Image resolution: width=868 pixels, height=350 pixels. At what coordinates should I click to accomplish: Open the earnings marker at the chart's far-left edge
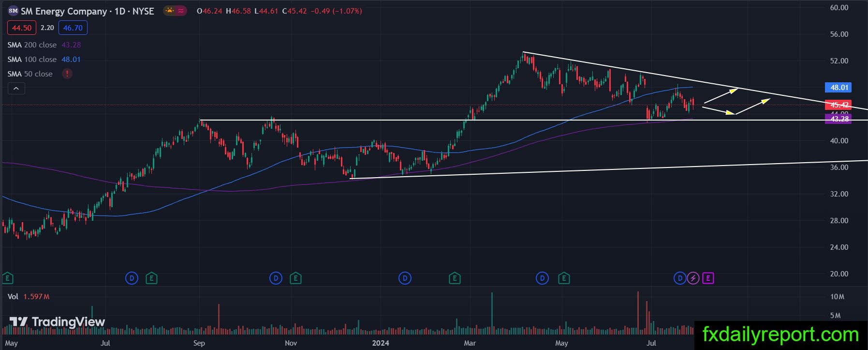click(x=7, y=278)
